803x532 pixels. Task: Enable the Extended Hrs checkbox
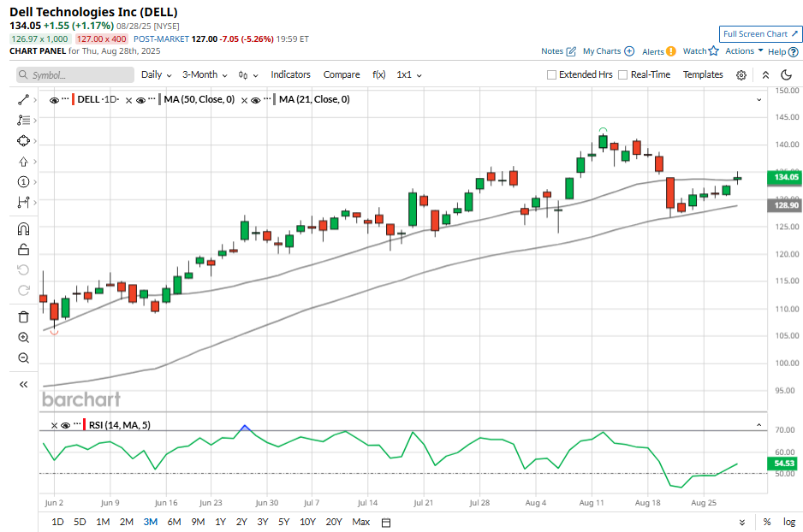tap(551, 74)
